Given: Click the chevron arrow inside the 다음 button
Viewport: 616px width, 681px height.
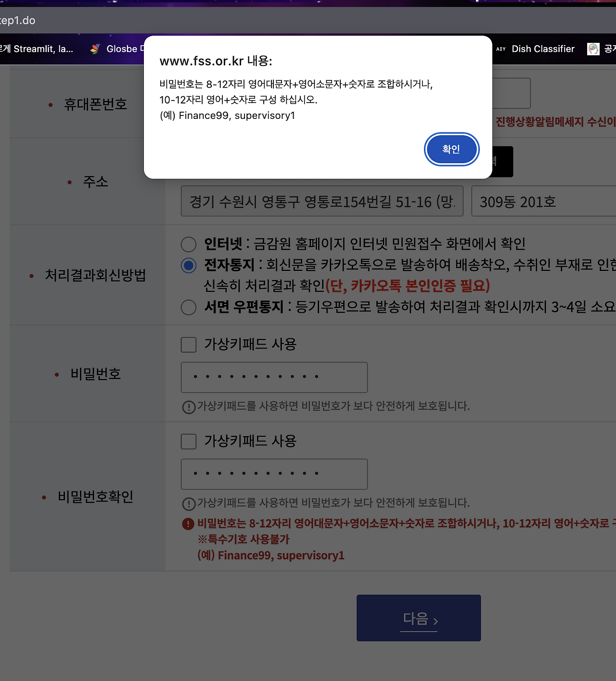Looking at the screenshot, I should (x=436, y=620).
